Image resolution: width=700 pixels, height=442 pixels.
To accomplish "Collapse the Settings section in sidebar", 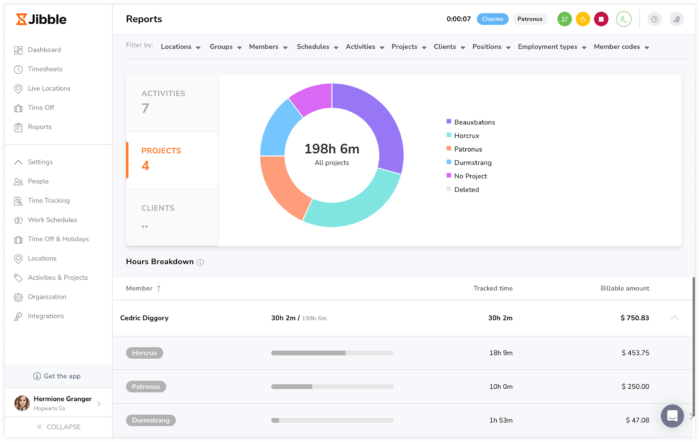I will (40, 162).
